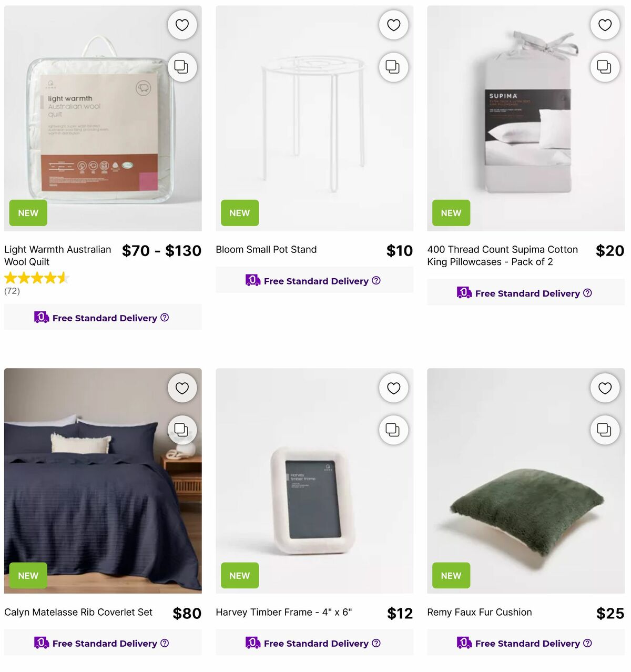This screenshot has height=672, width=631.
Task: Click the compare icon on Bloom Small Pot Stand
Action: pyautogui.click(x=393, y=67)
